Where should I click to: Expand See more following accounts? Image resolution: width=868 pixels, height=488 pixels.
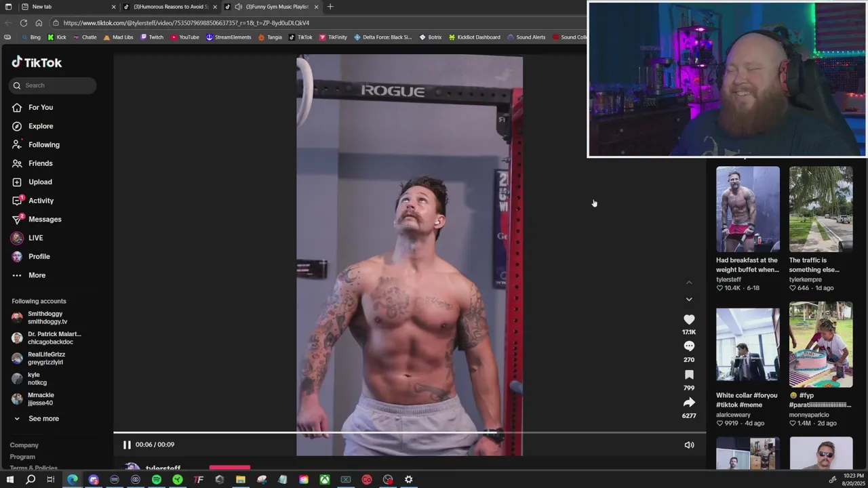point(37,419)
